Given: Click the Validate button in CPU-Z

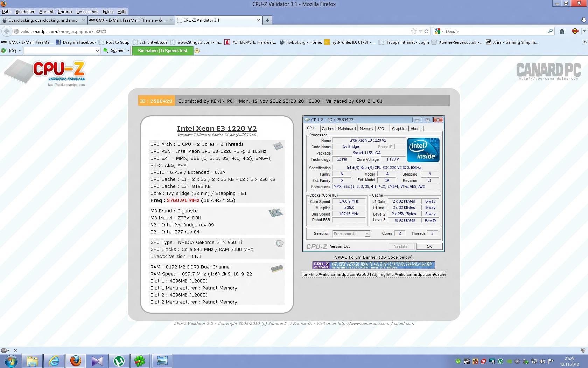Looking at the screenshot, I should click(401, 246).
